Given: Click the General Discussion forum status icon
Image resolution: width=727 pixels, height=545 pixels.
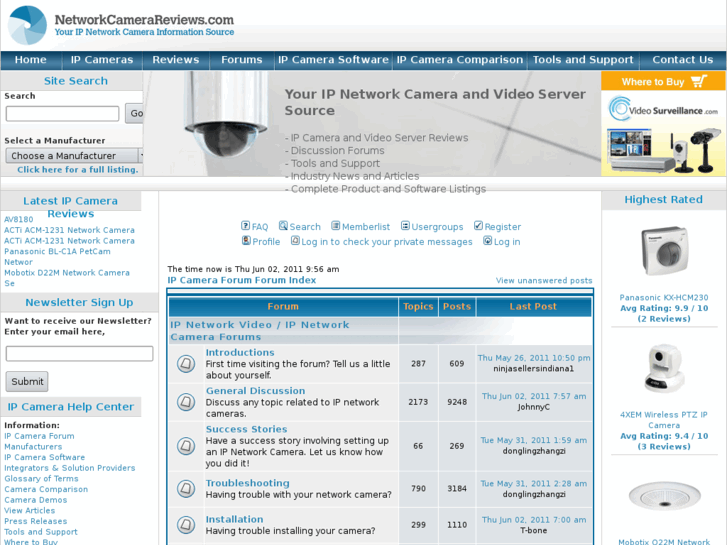Looking at the screenshot, I should (186, 402).
